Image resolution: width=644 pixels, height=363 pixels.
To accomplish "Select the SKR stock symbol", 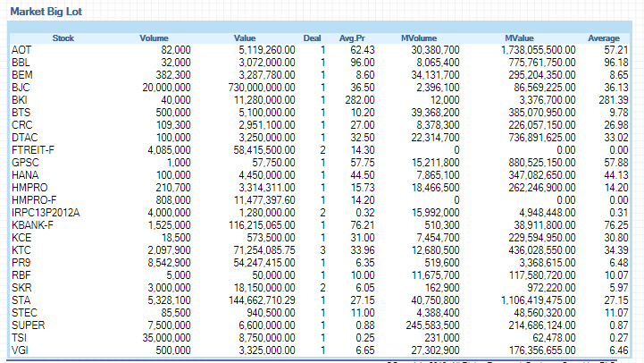I will (21, 288).
